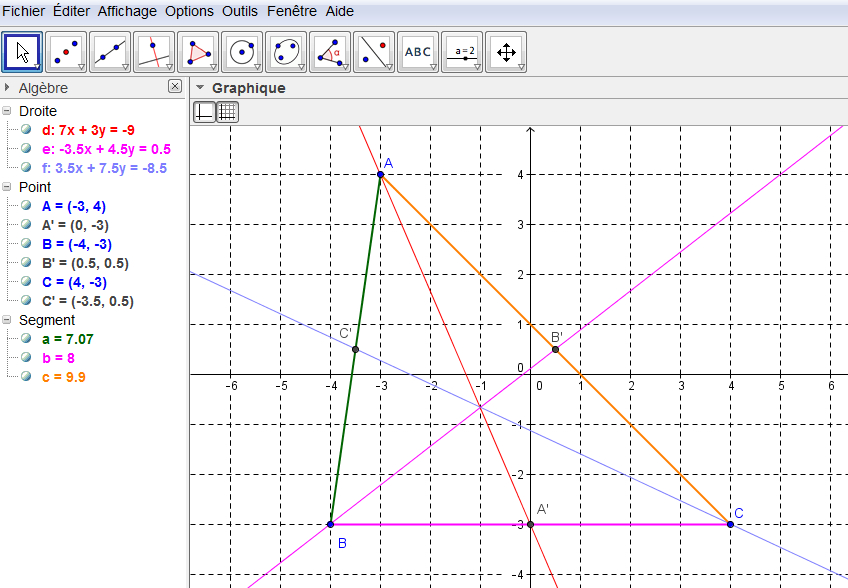Select the Ellipse conic tool
Viewport: 848px width, 588px height.
click(x=286, y=52)
